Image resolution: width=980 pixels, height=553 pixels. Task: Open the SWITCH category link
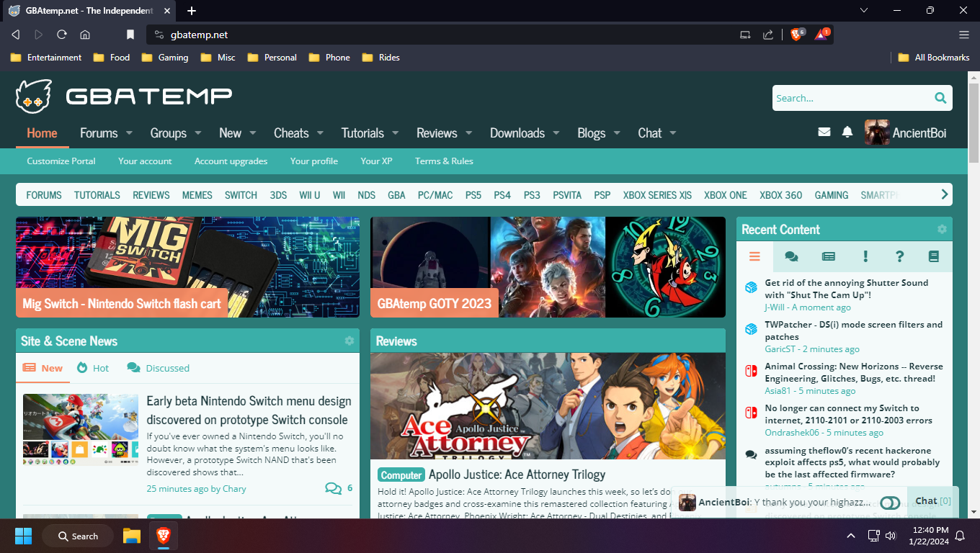241,195
